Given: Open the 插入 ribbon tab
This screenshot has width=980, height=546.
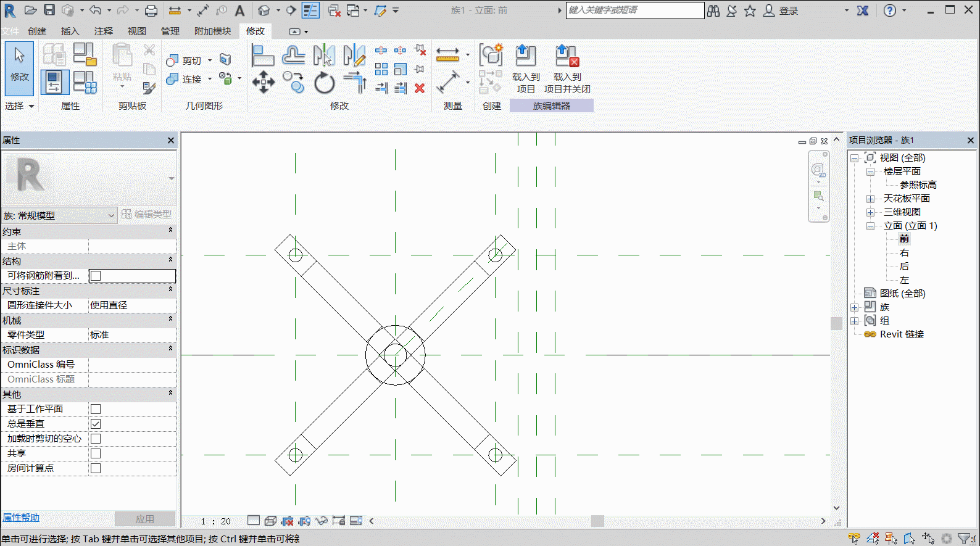Looking at the screenshot, I should pyautogui.click(x=70, y=31).
